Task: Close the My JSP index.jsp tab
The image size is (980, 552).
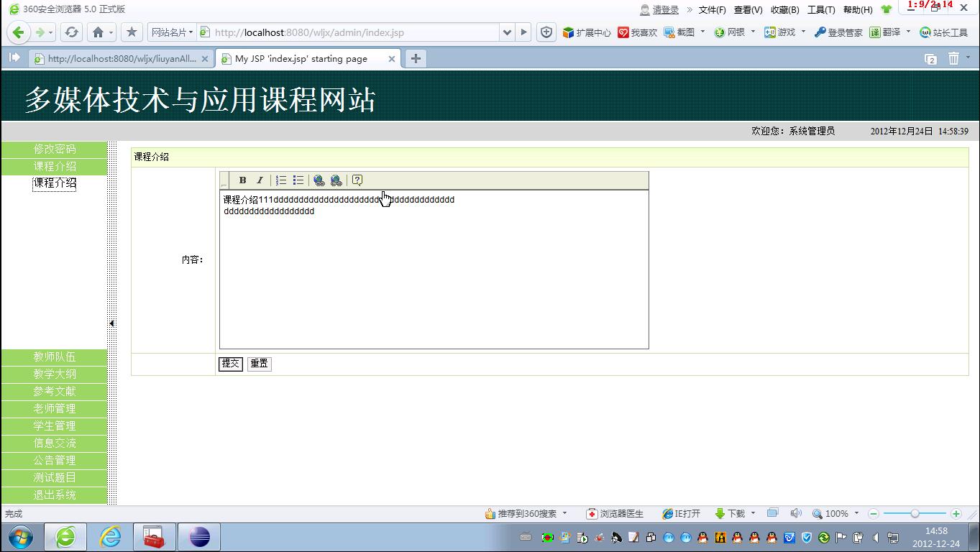Action: (392, 59)
